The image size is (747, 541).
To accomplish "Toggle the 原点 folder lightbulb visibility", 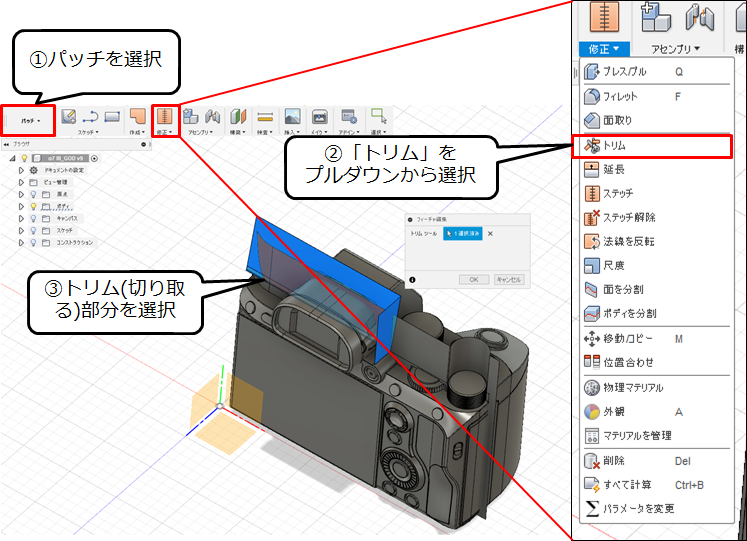I will coord(33,194).
